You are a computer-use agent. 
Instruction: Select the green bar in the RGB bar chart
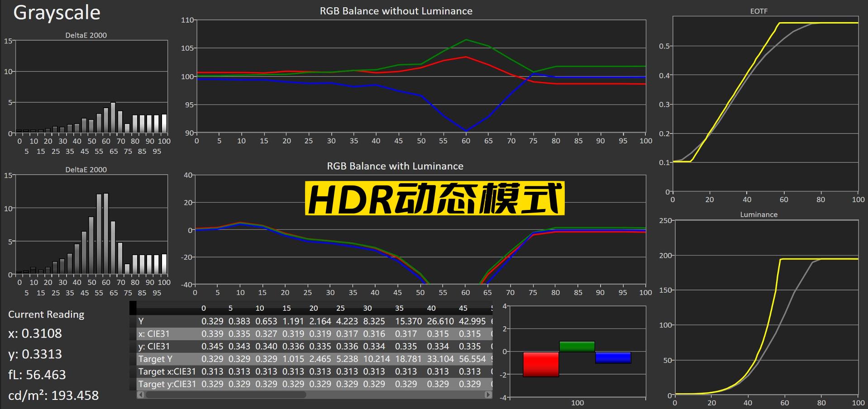coord(577,347)
